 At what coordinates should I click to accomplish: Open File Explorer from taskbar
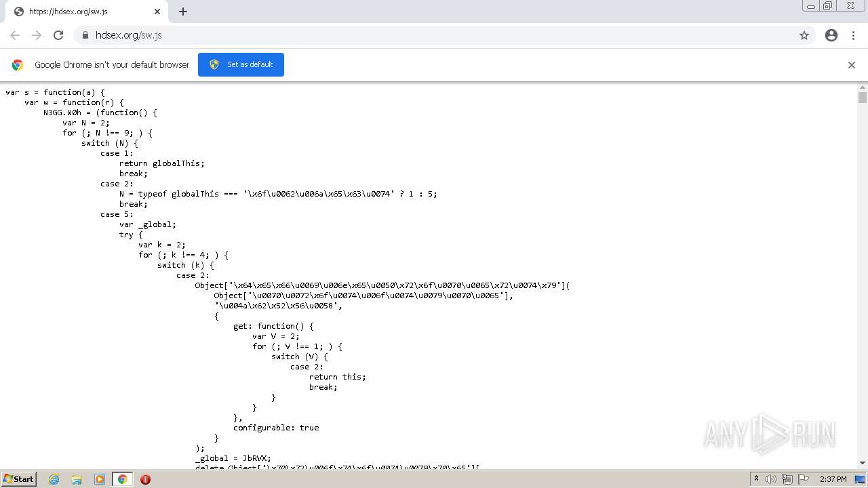click(x=77, y=479)
